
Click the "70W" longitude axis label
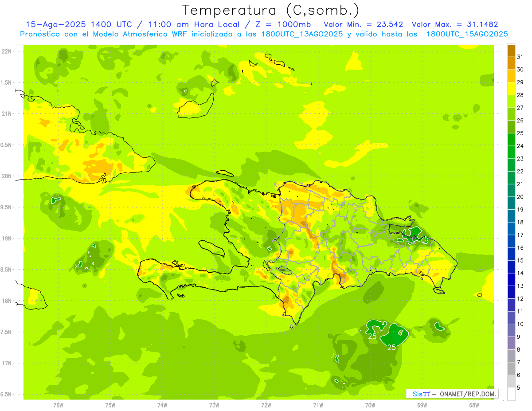pos(370,405)
